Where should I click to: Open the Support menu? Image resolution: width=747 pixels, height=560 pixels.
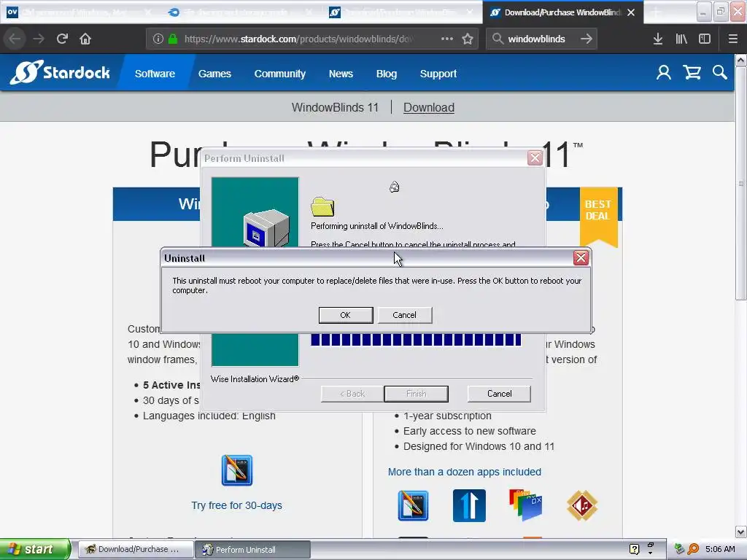point(438,74)
